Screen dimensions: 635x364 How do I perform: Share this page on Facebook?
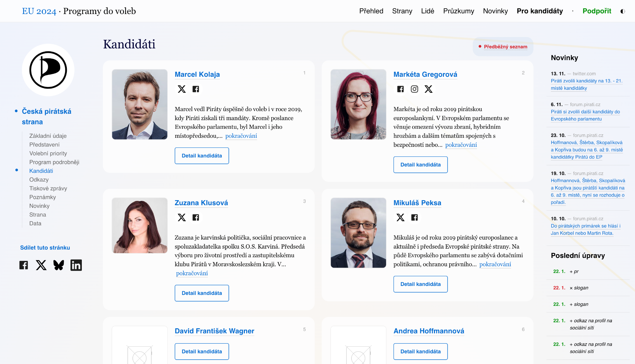[x=24, y=265]
